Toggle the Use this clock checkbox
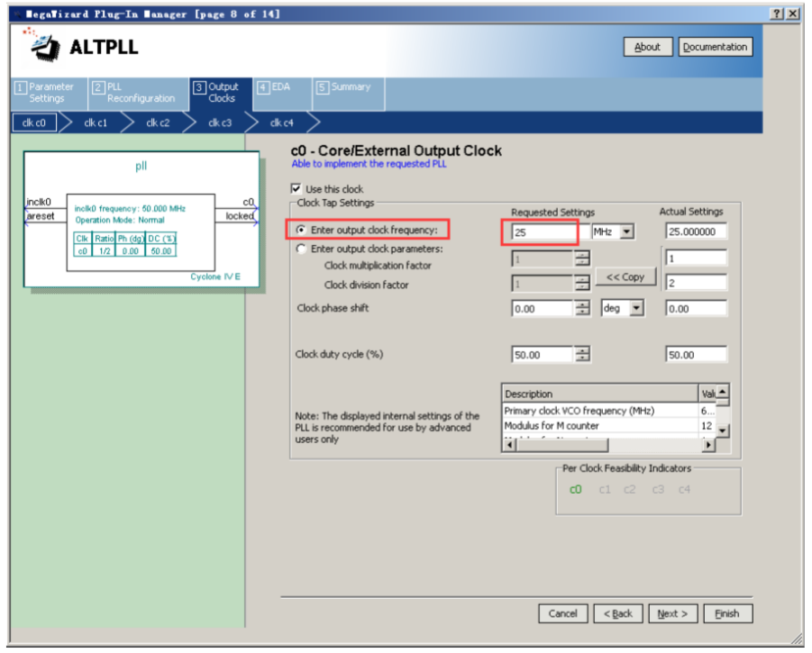Screen dimensions: 812x653 pos(296,189)
